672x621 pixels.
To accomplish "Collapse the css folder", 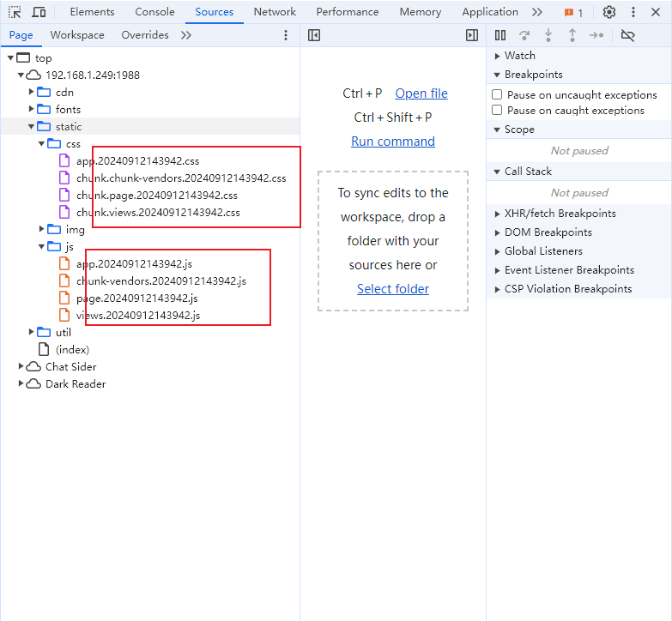I will (41, 143).
